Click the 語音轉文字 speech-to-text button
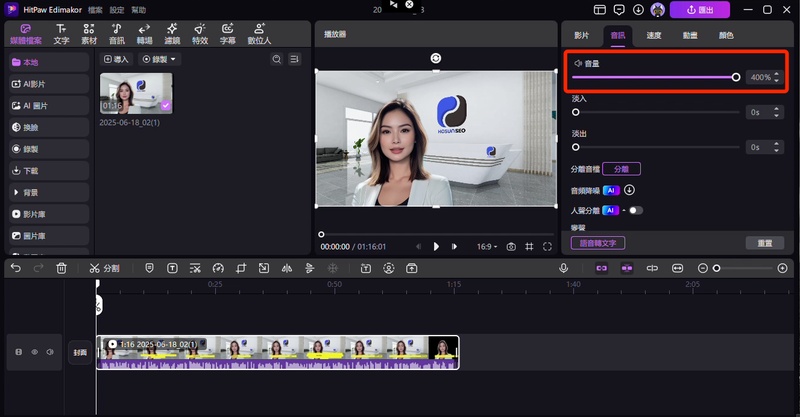 [598, 243]
